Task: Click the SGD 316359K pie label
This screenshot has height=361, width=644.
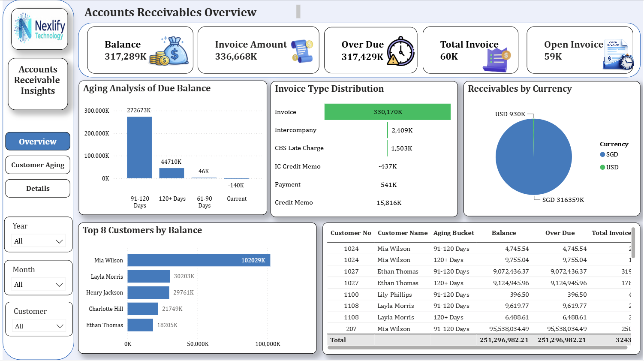Action: pyautogui.click(x=563, y=200)
